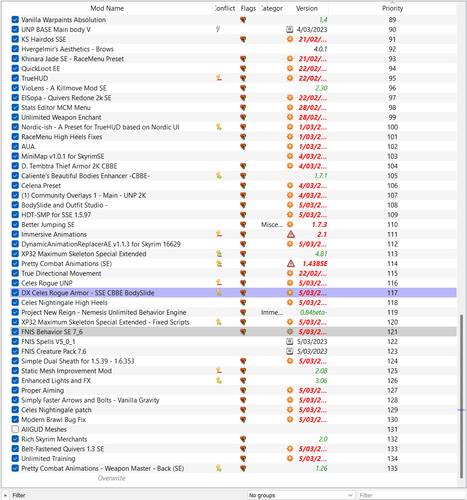Click the gray lightning conflict icon for UNP BASE Main body V
467x500 pixels.
[x=218, y=29]
